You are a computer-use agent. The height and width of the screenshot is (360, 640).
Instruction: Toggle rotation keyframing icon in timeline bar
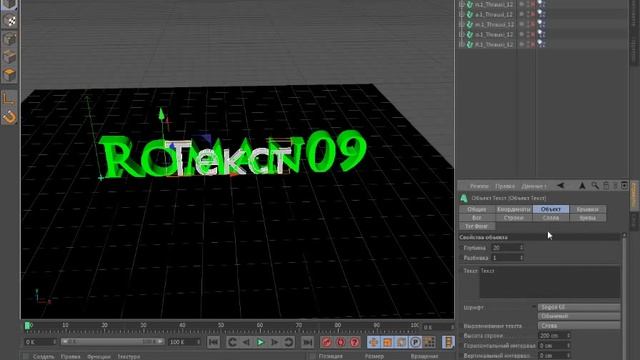[402, 342]
